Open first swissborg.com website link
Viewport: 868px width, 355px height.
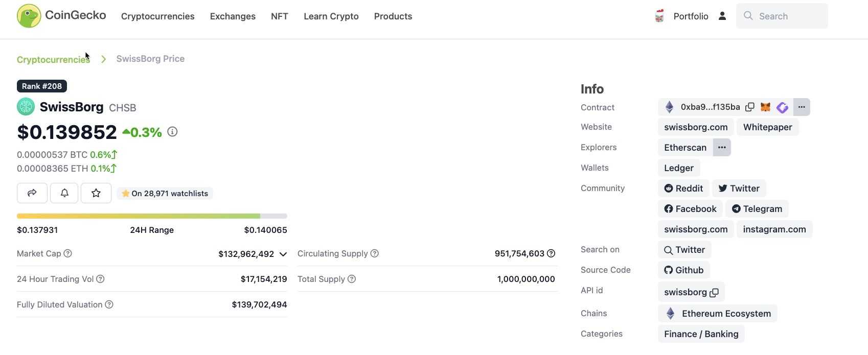(696, 127)
